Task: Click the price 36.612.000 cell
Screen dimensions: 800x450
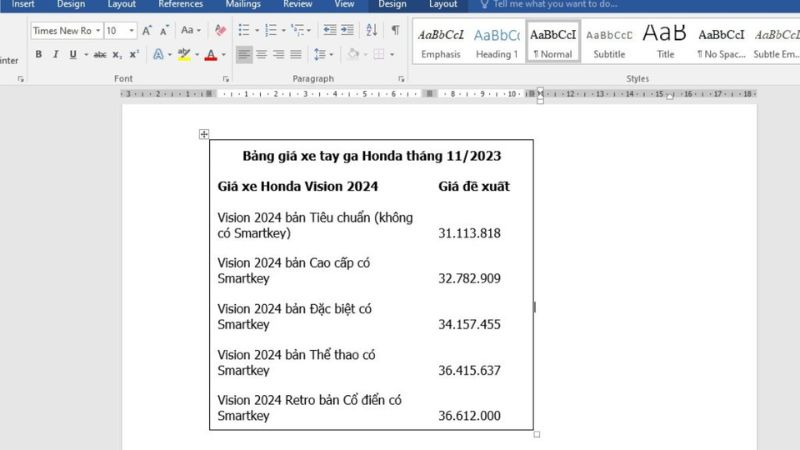Action: point(469,416)
